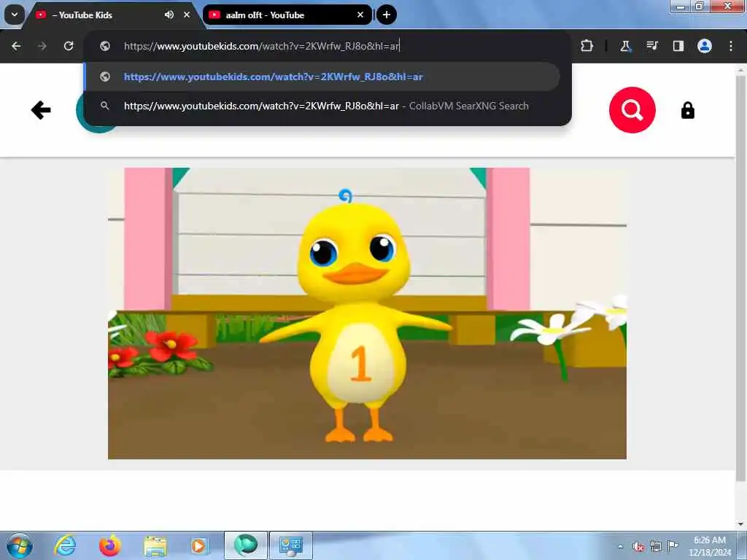
Task: Open the parental lock icon
Action: tap(687, 111)
